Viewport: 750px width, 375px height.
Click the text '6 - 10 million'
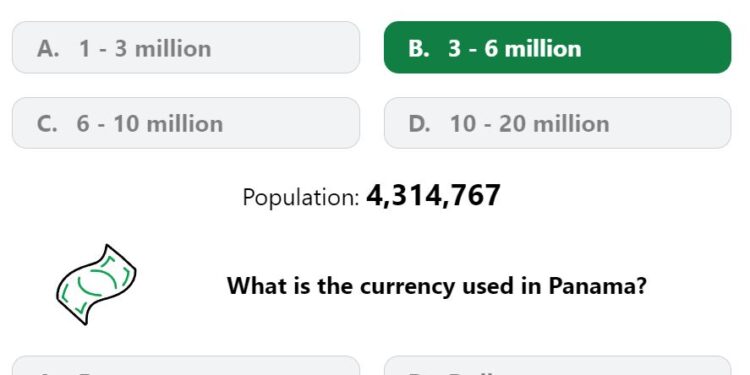coord(150,124)
